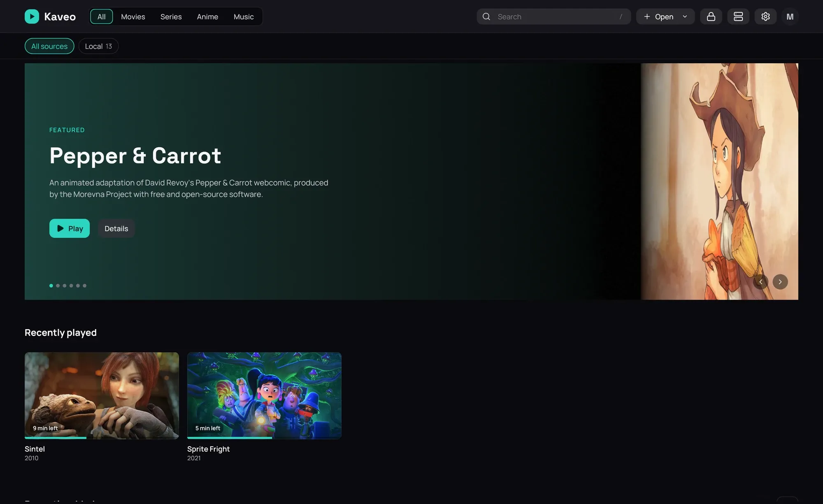Image resolution: width=823 pixels, height=504 pixels.
Task: Open the settings gear icon
Action: 765,16
